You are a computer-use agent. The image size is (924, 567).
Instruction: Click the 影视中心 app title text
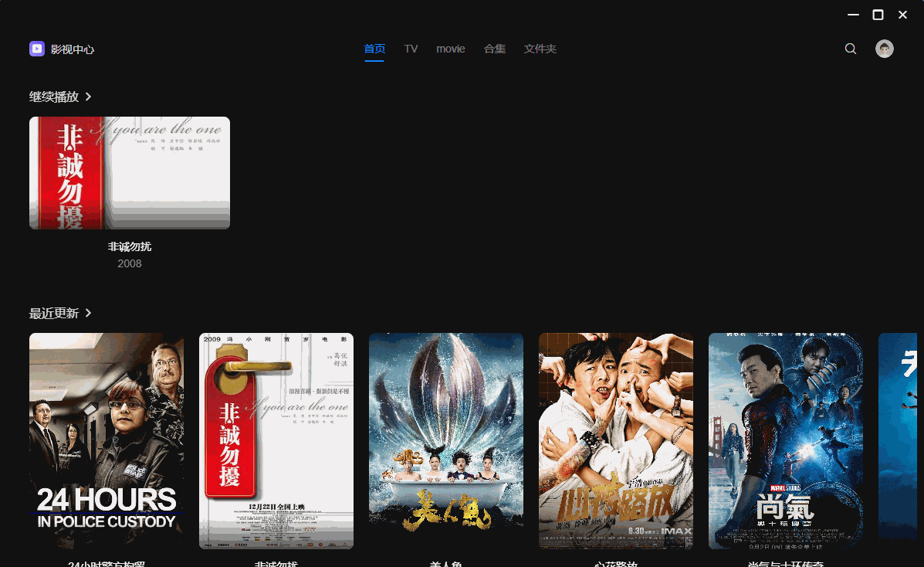[73, 49]
